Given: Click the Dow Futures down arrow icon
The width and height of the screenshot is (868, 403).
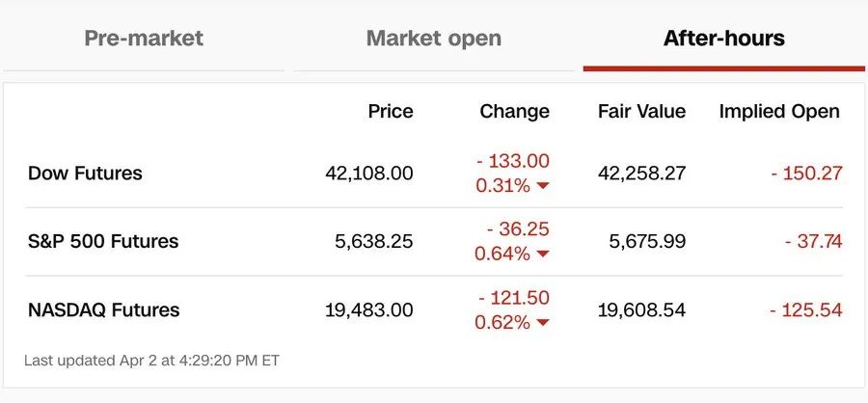Looking at the screenshot, I should [x=543, y=186].
